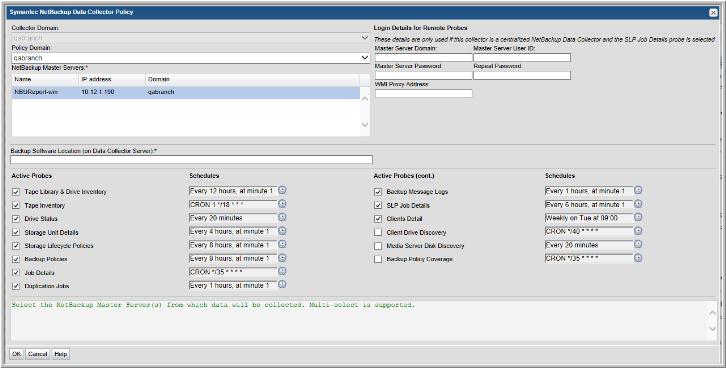Image resolution: width=726 pixels, height=368 pixels.
Task: Open schedule editor for Backup Message Logs
Action: pyautogui.click(x=638, y=190)
